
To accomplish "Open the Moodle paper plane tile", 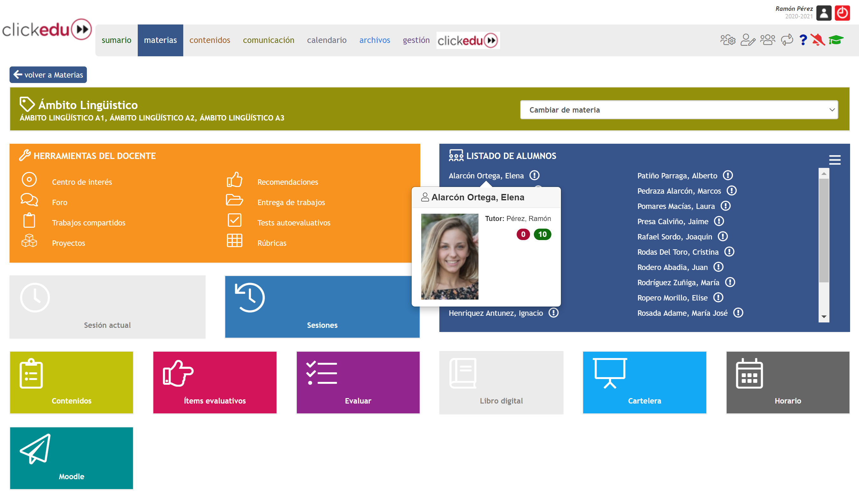I will coord(71,458).
